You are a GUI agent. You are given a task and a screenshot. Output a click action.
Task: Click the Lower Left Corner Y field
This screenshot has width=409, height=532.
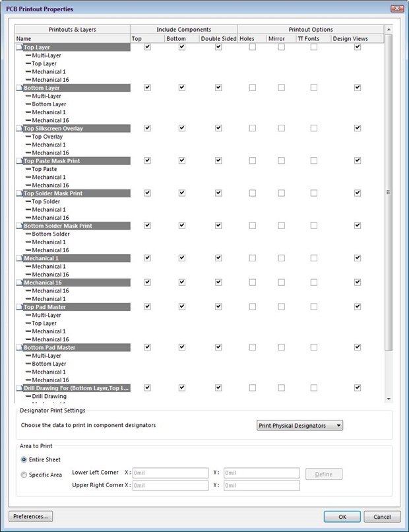pos(261,473)
